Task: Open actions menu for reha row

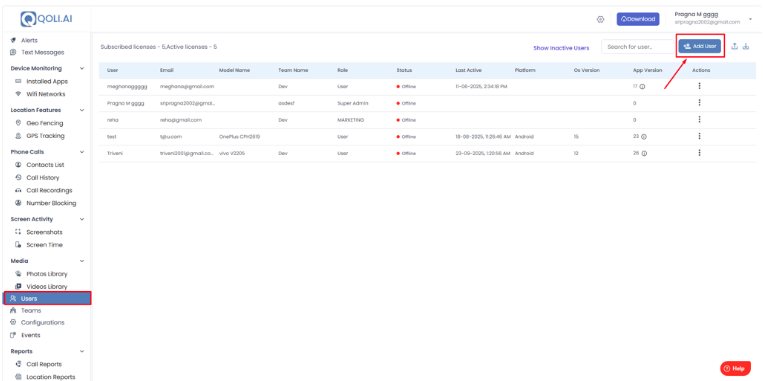Action: pyautogui.click(x=699, y=119)
